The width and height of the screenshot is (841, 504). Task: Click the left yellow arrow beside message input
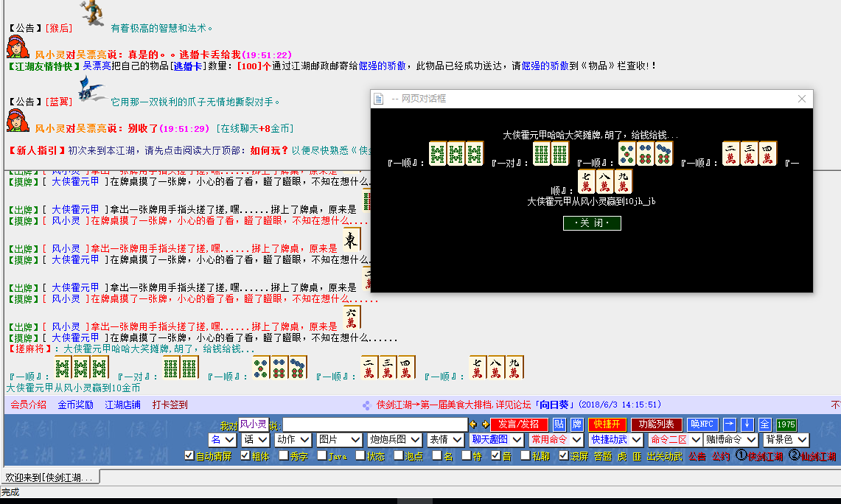[x=473, y=424]
